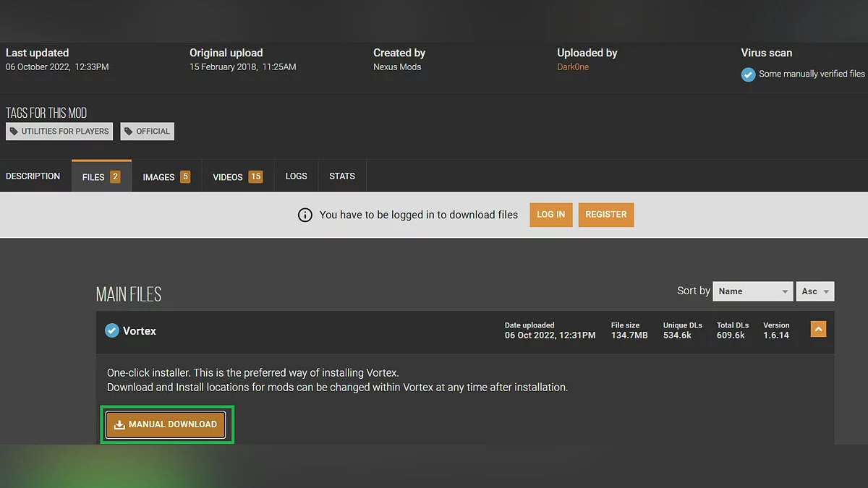The width and height of the screenshot is (868, 488).
Task: Open the Sort by Name dropdown
Action: [x=752, y=291]
